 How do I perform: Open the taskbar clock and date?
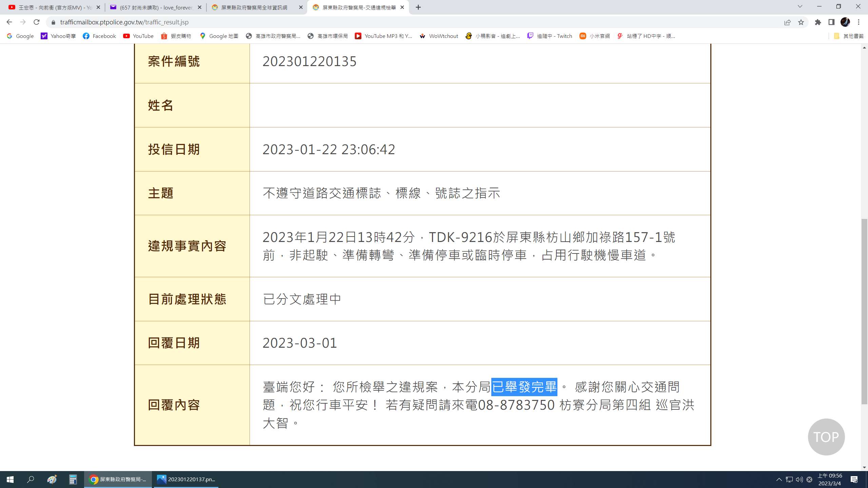[x=830, y=480]
